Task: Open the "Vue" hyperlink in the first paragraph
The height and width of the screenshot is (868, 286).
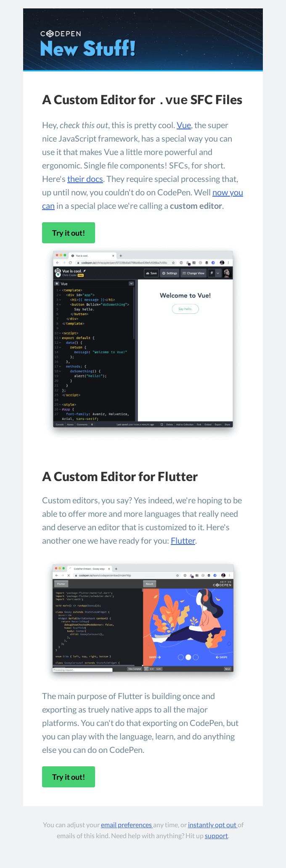Action: (184, 125)
